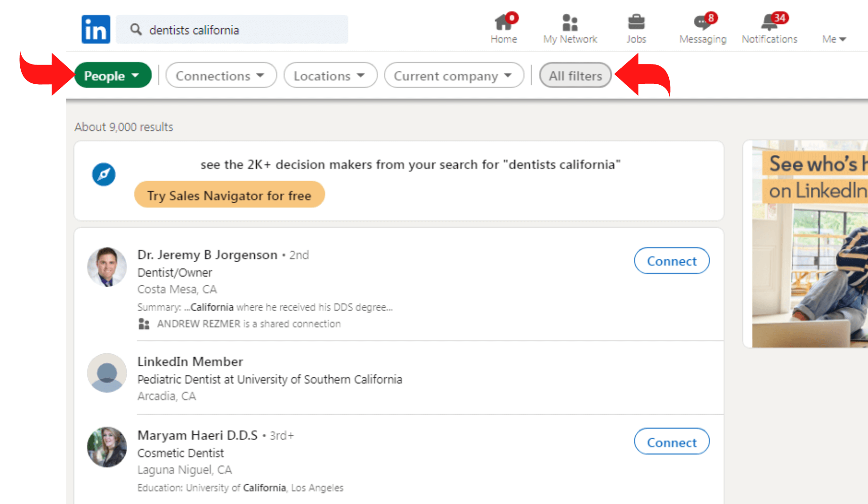Open the Me account menu

pos(834,39)
